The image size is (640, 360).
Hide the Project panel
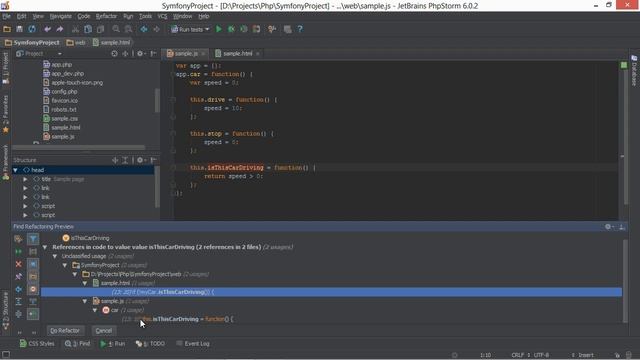click(153, 54)
